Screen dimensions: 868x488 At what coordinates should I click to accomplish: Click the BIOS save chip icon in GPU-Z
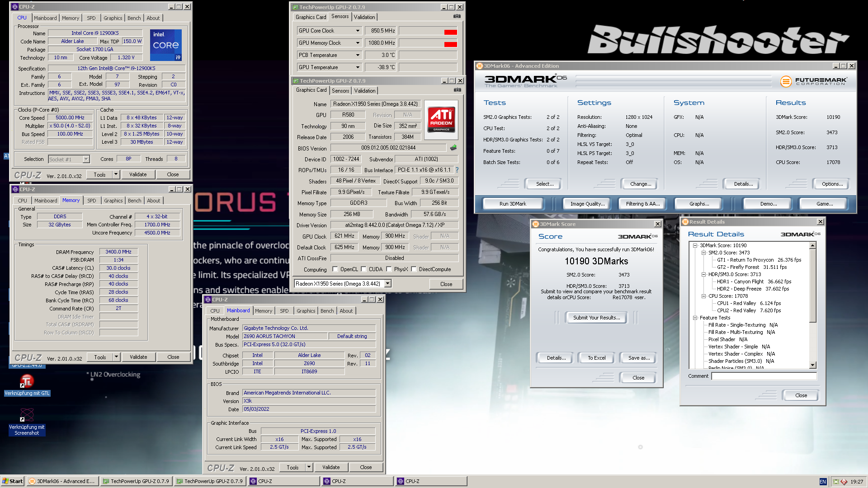[453, 148]
